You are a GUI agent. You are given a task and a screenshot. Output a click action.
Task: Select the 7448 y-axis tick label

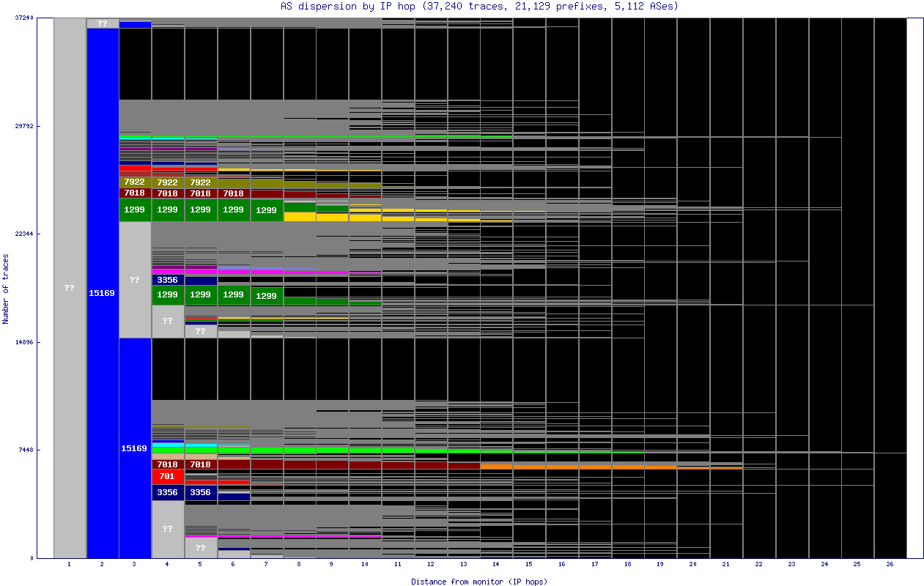pyautogui.click(x=26, y=450)
